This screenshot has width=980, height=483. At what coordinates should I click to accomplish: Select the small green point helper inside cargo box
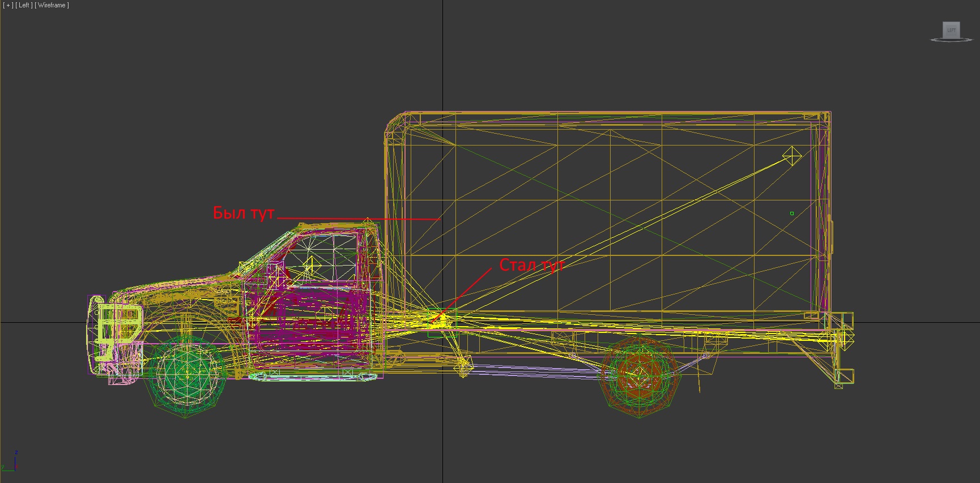(x=792, y=213)
